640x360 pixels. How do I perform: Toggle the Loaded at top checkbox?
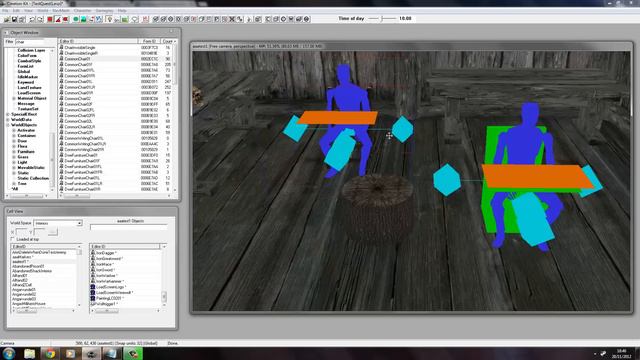13,239
